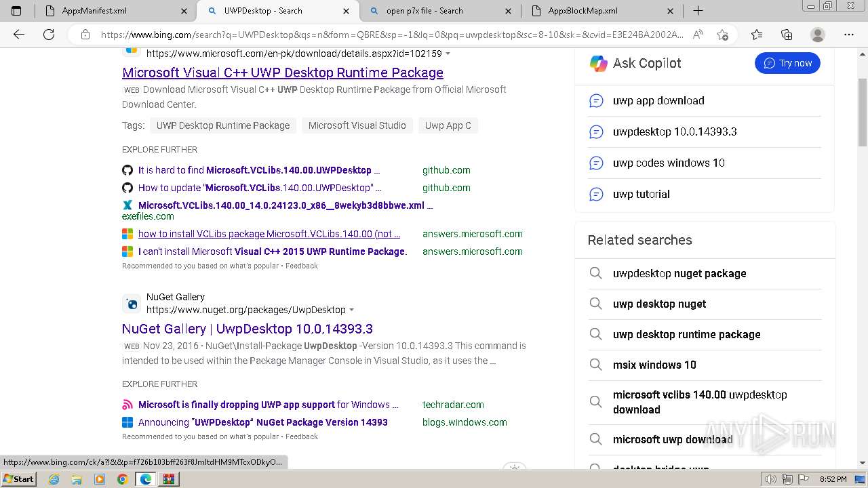Open Settings and more menu
Viewport: 868px width, 488px height.
(848, 35)
